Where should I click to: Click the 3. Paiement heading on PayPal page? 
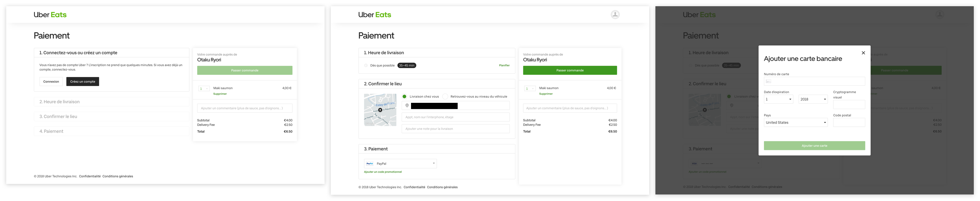[376, 149]
